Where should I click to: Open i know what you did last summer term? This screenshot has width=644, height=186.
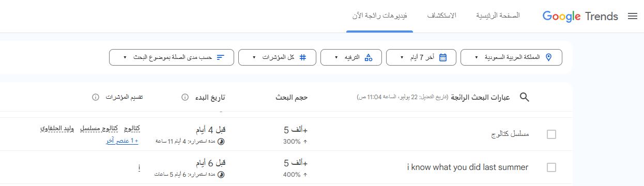point(468,167)
